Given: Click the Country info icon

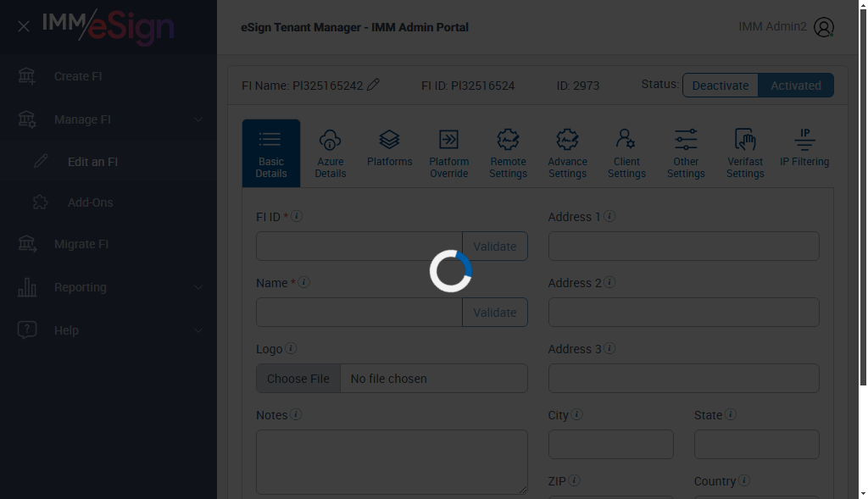Looking at the screenshot, I should (744, 480).
